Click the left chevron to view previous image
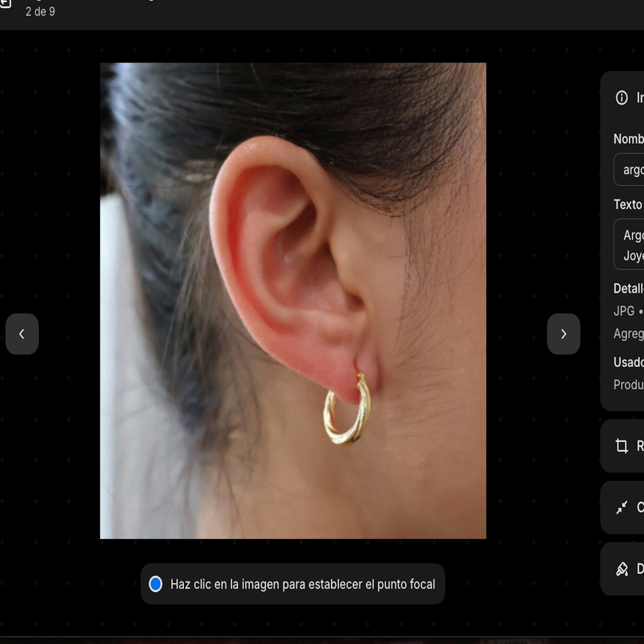This screenshot has width=644, height=644. point(22,334)
